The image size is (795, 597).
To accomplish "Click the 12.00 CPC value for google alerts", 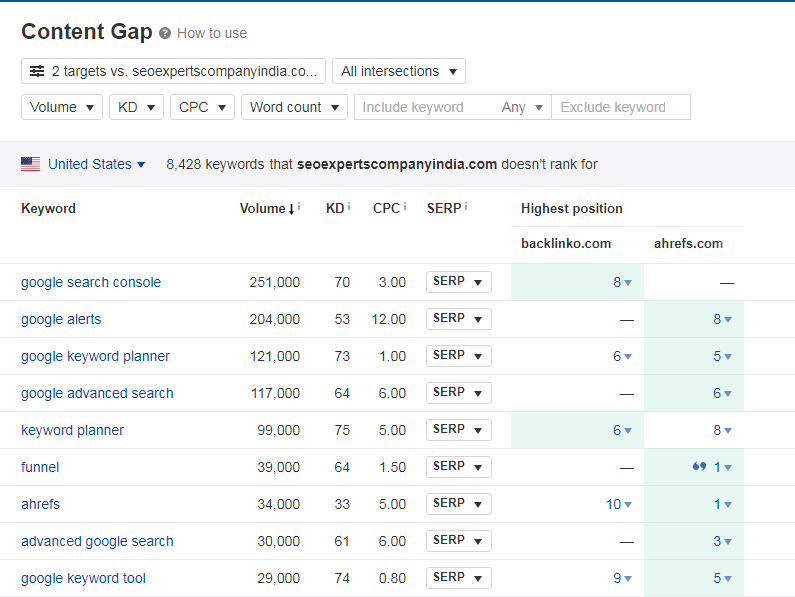I will pos(388,319).
